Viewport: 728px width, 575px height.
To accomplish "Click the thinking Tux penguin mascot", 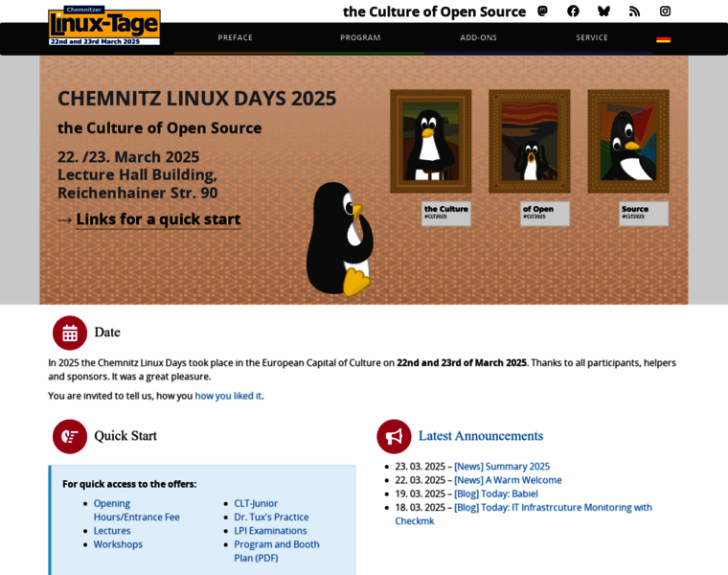I will click(x=340, y=239).
